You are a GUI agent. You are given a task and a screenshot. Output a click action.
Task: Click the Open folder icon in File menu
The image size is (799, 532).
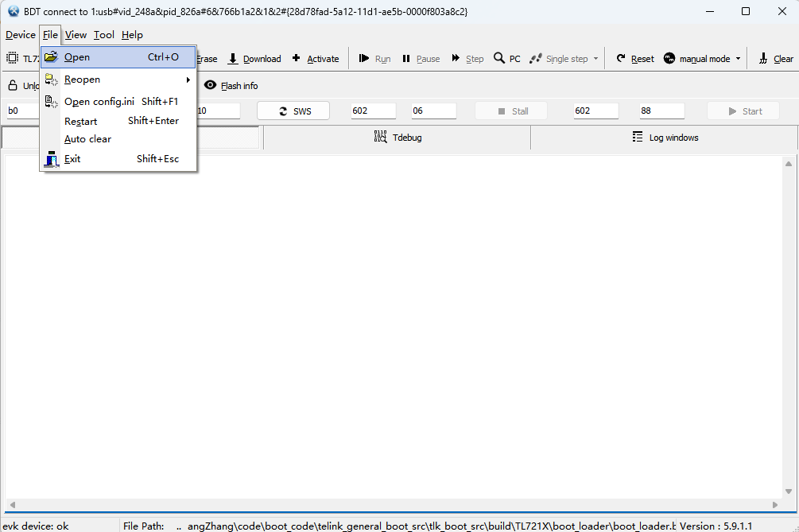(x=51, y=57)
